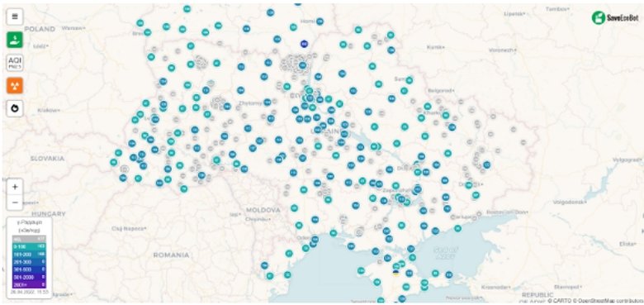Click the Elista city label

(x=627, y=244)
